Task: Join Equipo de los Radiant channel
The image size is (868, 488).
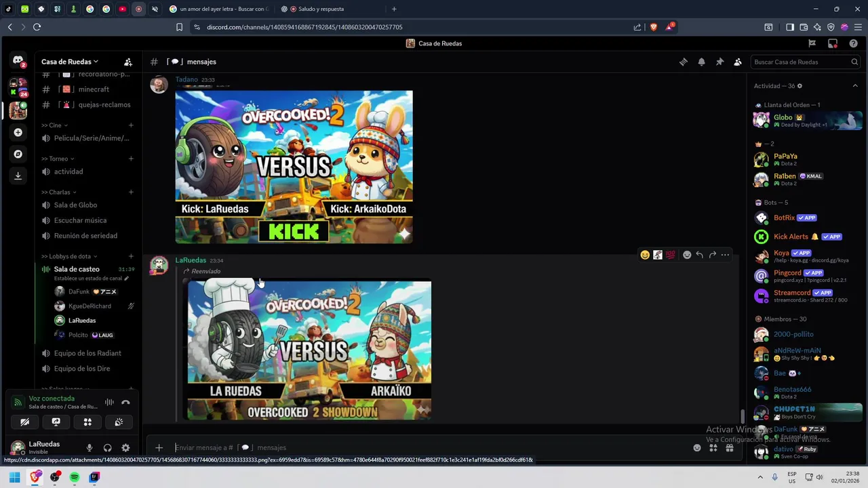Action: click(x=87, y=353)
